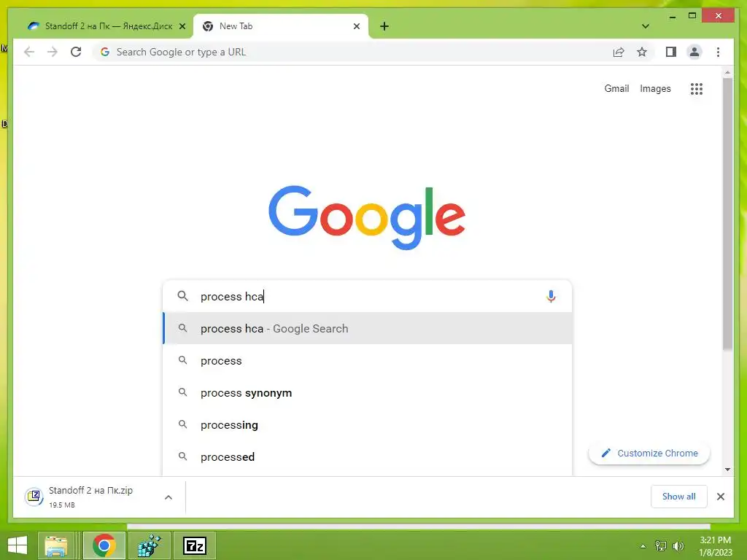Open the taskbar clock and date
The image size is (747, 560).
(715, 546)
